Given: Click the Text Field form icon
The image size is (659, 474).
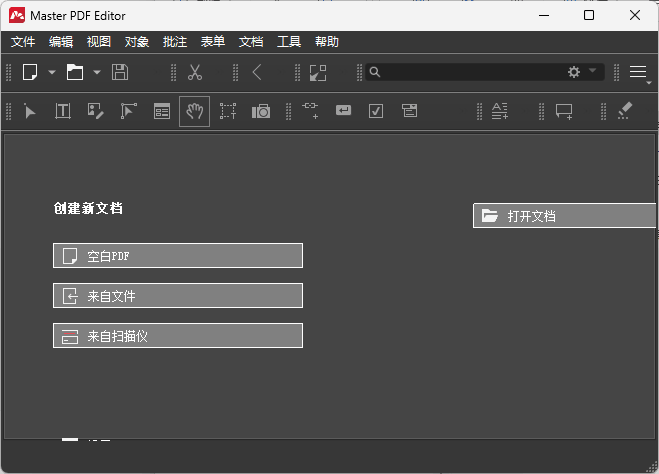Looking at the screenshot, I should coord(343,111).
